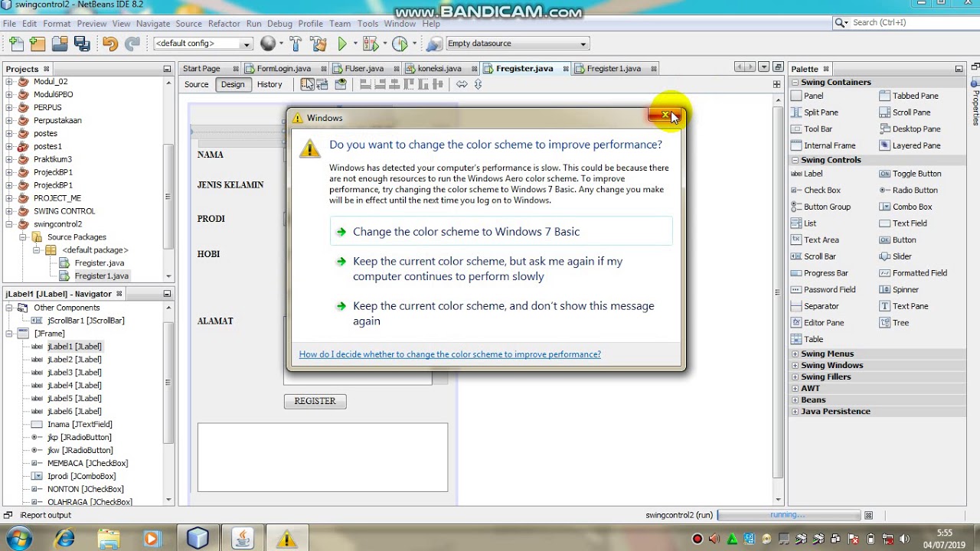Open the Windows Start menu
The height and width of the screenshot is (551, 980).
18,539
